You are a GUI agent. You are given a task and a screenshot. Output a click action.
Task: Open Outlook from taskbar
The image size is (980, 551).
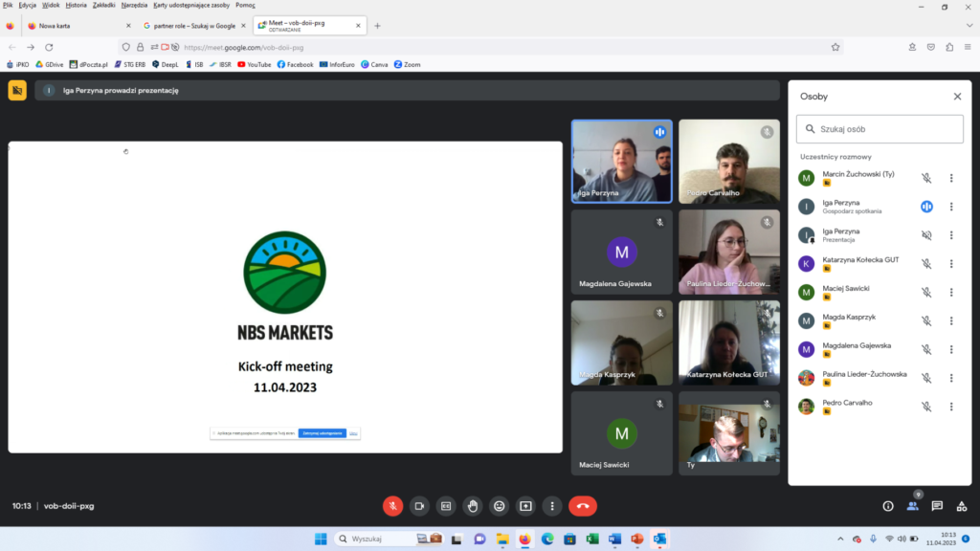[659, 539]
